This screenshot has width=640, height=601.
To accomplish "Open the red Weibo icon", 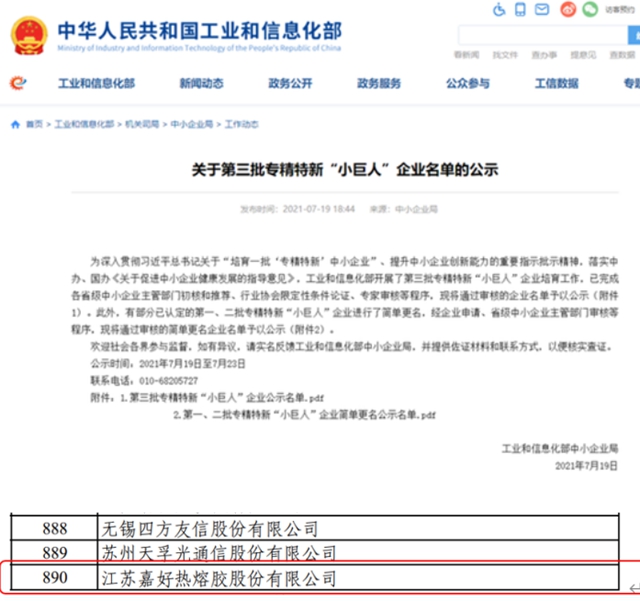I will pos(568,9).
